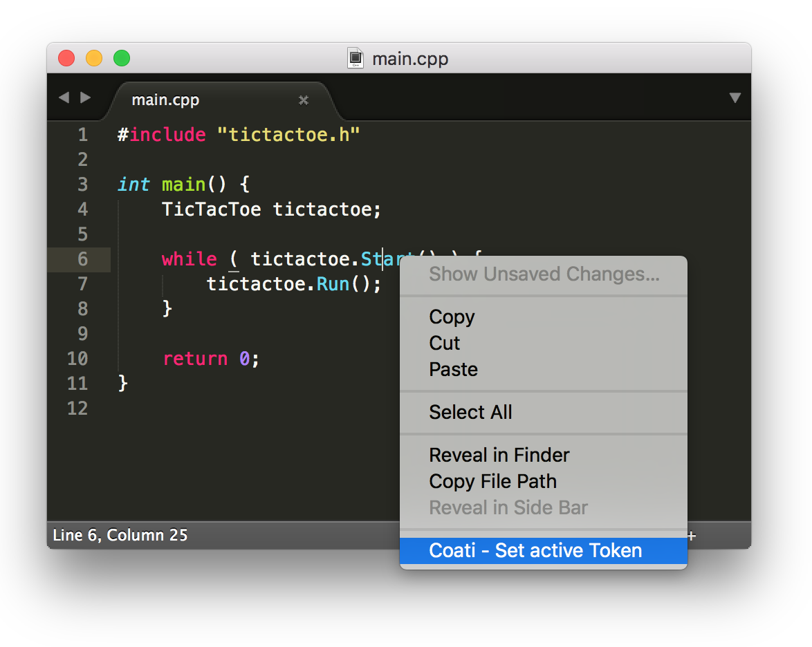812x647 pixels.
Task: Click the return keyword on line 10
Action: 195,359
